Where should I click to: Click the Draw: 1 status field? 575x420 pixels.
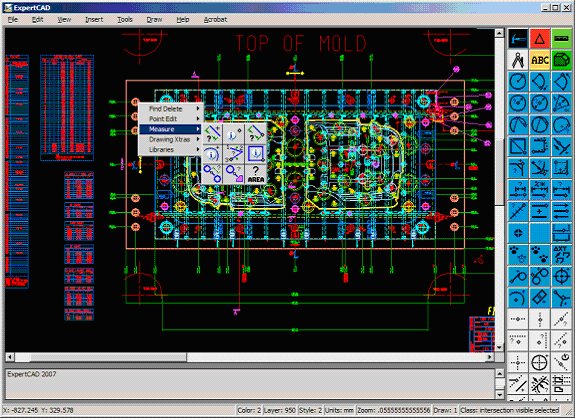(x=446, y=410)
